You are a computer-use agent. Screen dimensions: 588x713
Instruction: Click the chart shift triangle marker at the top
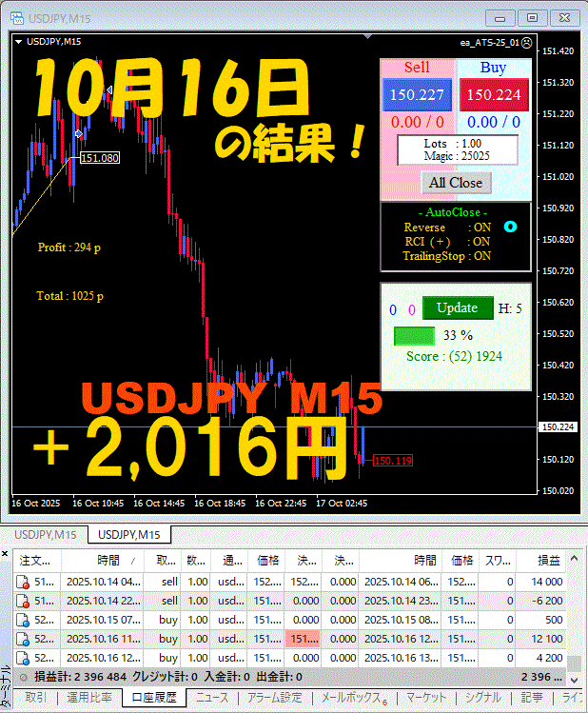pos(367,36)
